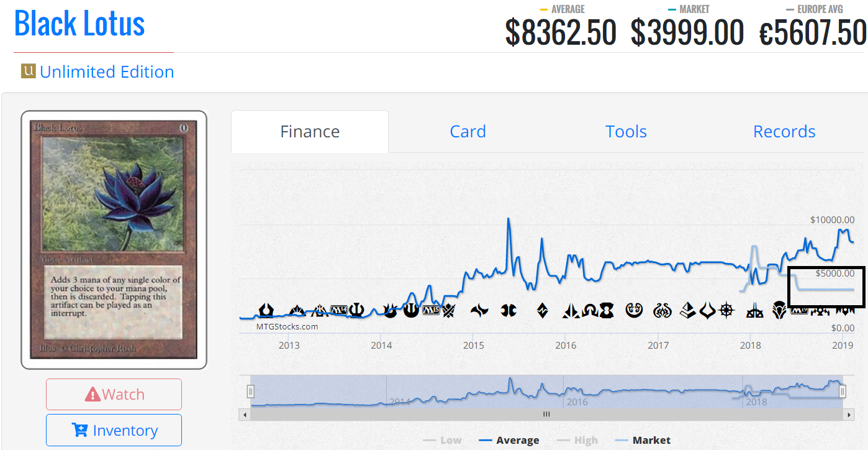Toggle the High price series in legend
The image size is (868, 450).
(x=577, y=440)
